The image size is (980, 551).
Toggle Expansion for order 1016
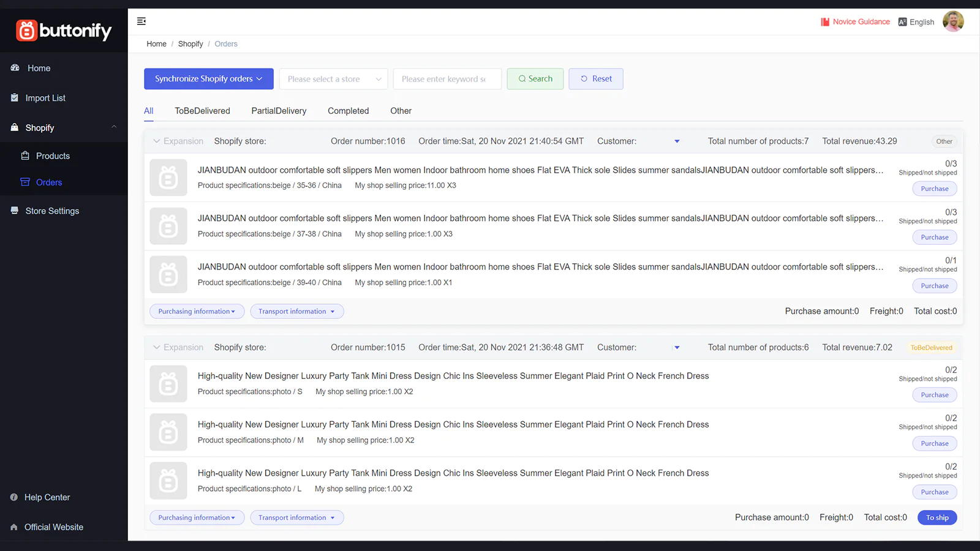coord(178,141)
